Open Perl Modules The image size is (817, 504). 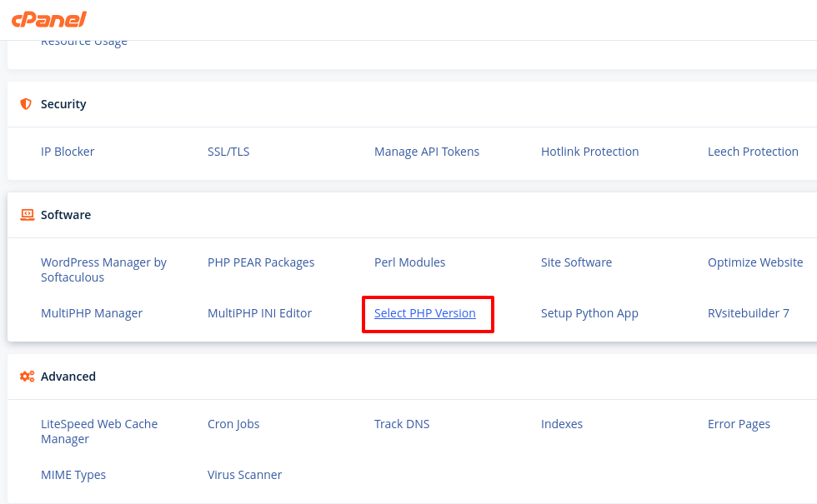409,262
